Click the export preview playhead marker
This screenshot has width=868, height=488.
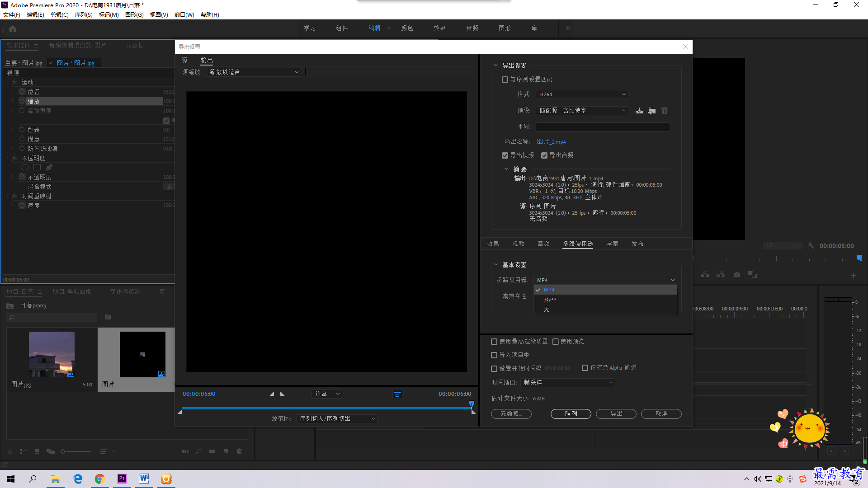click(x=472, y=404)
